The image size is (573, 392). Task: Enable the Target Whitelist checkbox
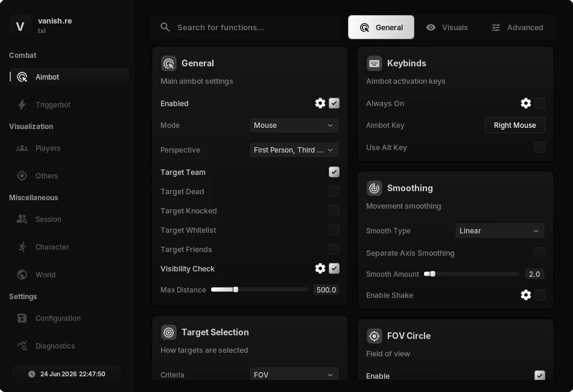pos(334,230)
